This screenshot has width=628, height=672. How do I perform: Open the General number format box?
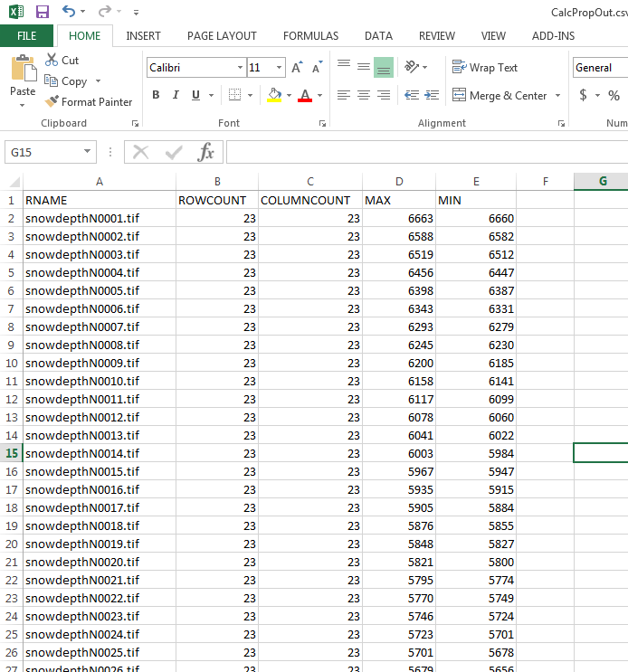tap(600, 68)
